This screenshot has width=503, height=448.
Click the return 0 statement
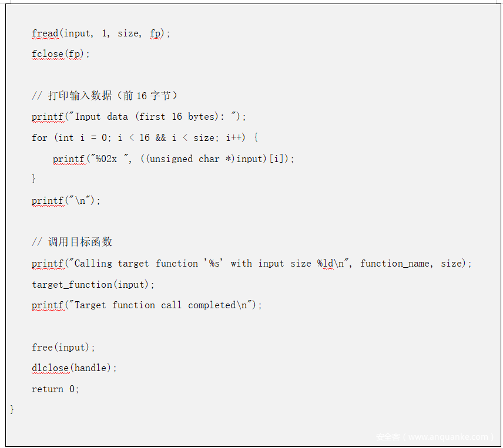(55, 389)
